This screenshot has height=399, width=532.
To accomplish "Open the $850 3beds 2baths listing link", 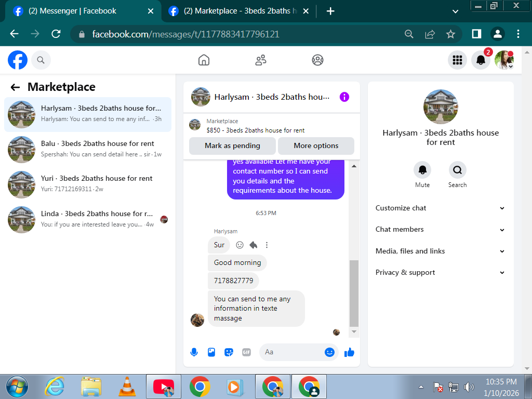I will tap(256, 130).
